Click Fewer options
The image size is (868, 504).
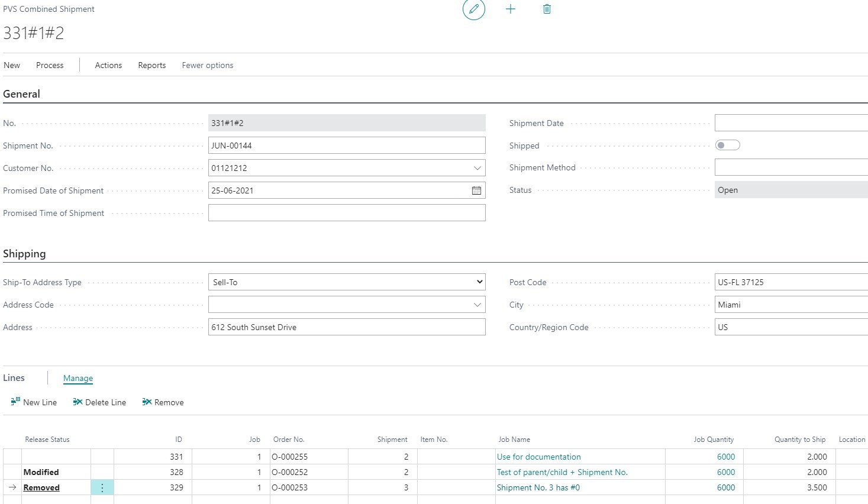tap(208, 65)
